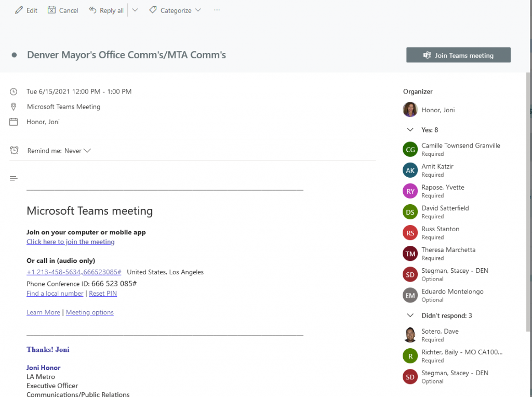Collapse the Didn't respond: 3 list
Image resolution: width=532 pixels, height=397 pixels.
pos(410,315)
